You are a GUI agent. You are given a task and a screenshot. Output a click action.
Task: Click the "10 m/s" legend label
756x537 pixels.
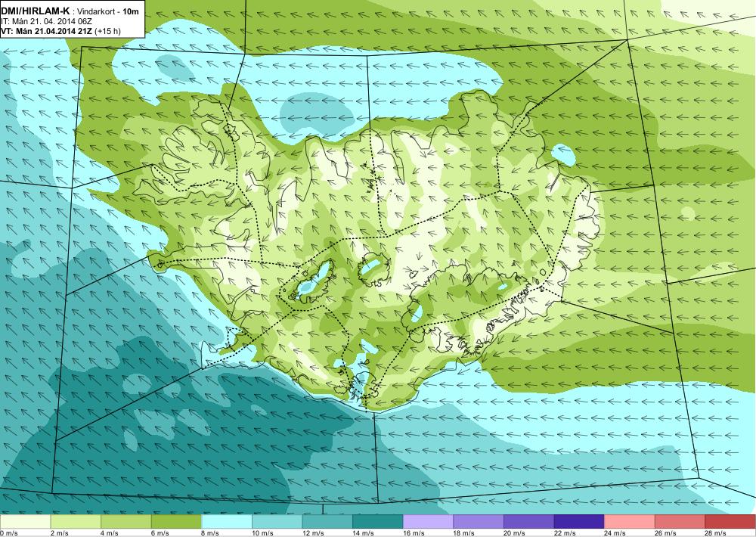pos(263,533)
